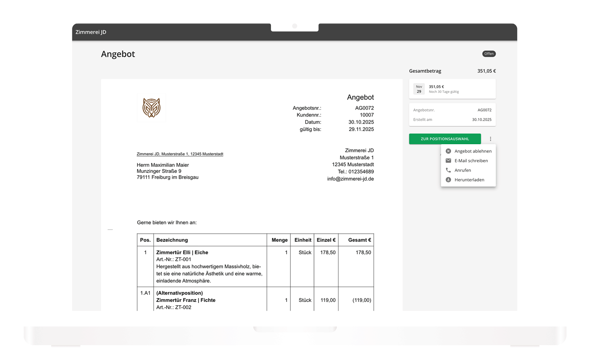
Task: Click the envelope icon in the menu
Action: (x=448, y=161)
